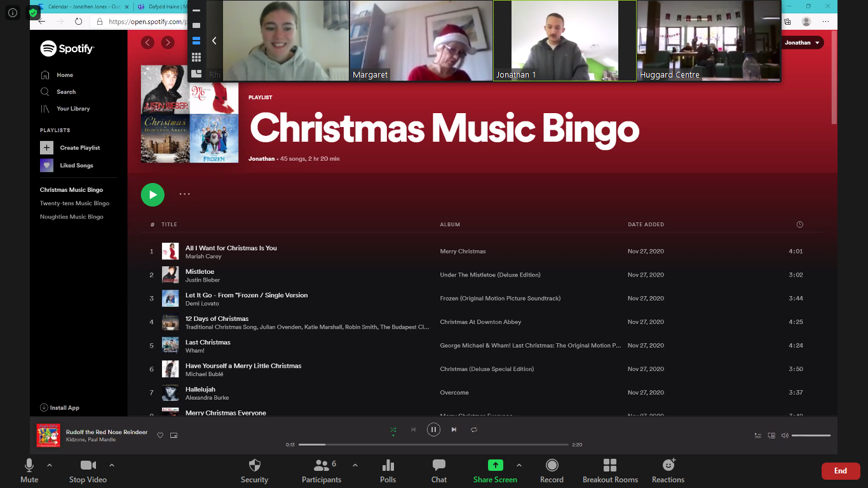Seek on the song progress bar
This screenshot has height=488, width=868.
pyautogui.click(x=433, y=445)
